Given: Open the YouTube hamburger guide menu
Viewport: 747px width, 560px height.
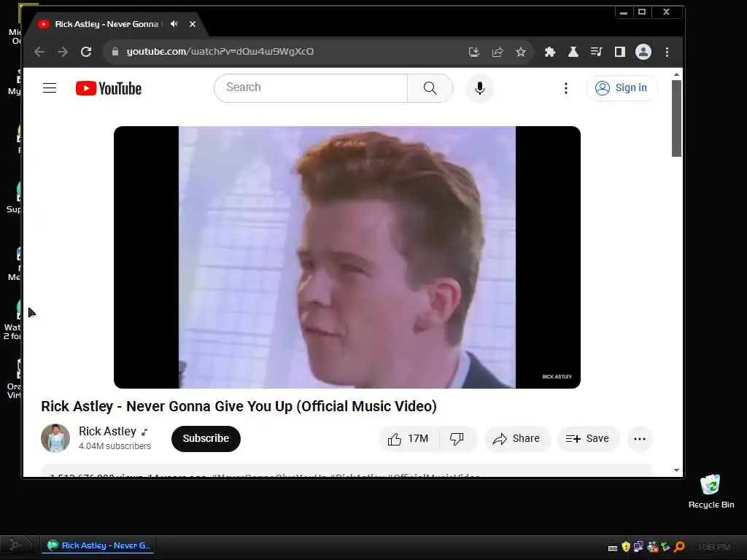Looking at the screenshot, I should tap(50, 88).
